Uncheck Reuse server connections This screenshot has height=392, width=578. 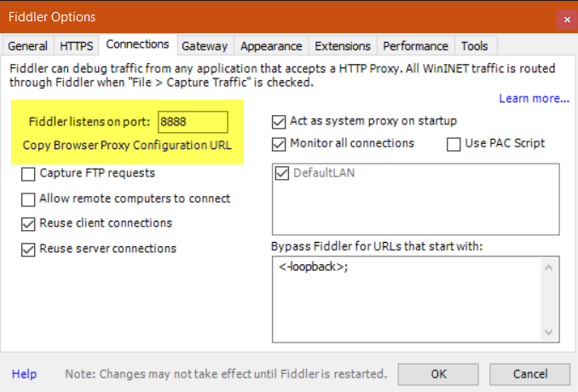click(x=28, y=250)
